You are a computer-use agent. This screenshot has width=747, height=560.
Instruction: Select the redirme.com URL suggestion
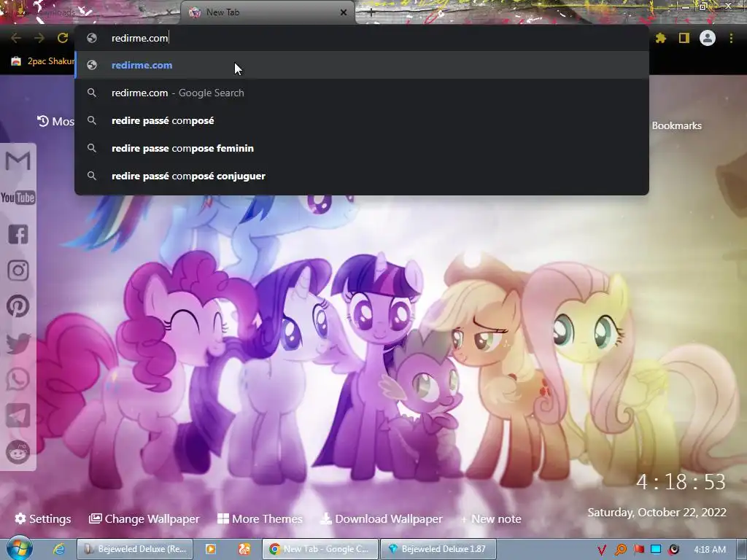(362, 65)
